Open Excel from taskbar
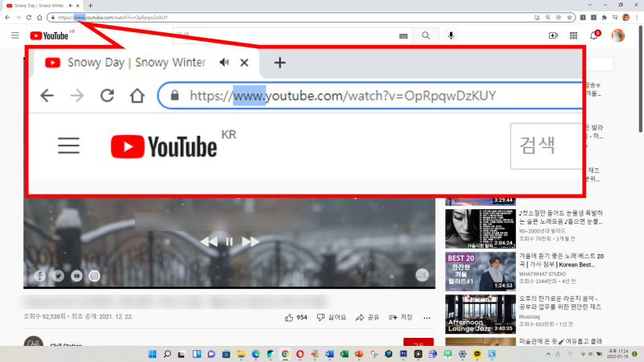This screenshot has height=362, width=644. click(345, 354)
